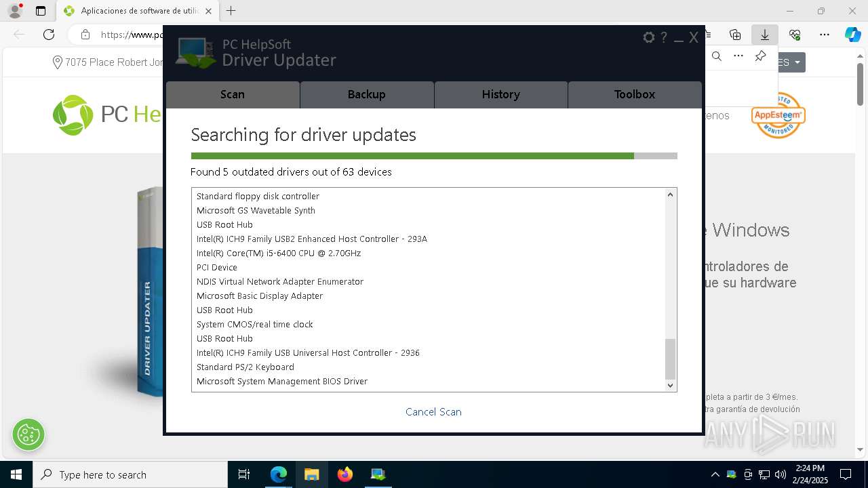Open Driver Updater settings gear
The height and width of the screenshot is (488, 868).
coord(649,37)
